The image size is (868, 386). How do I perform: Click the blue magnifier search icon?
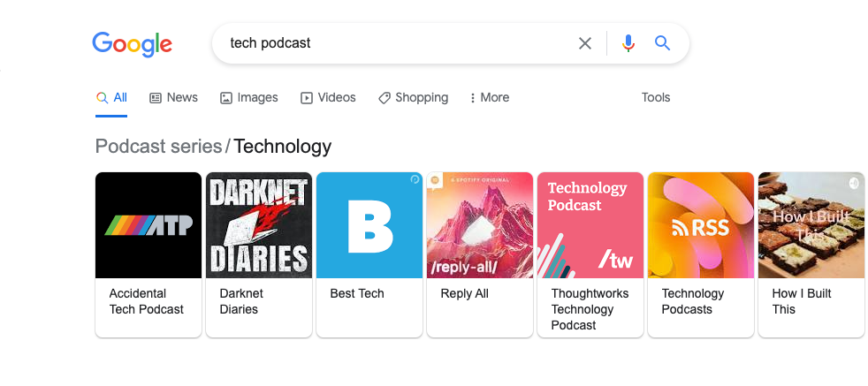pos(662,42)
